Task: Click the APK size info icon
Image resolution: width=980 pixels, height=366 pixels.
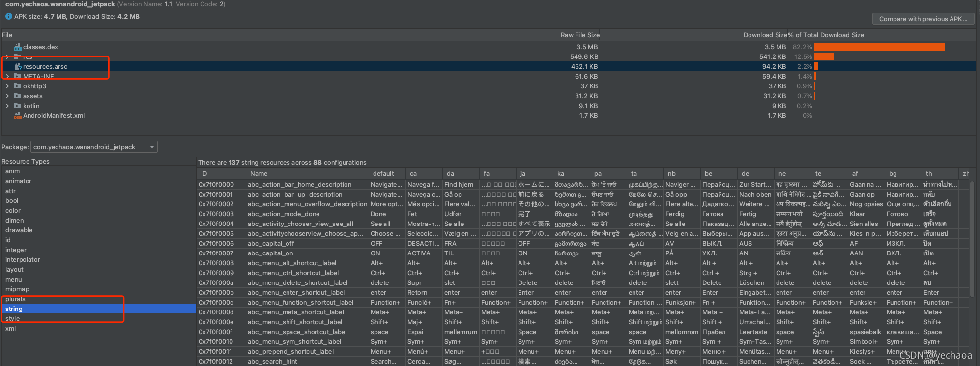Action: coord(8,16)
